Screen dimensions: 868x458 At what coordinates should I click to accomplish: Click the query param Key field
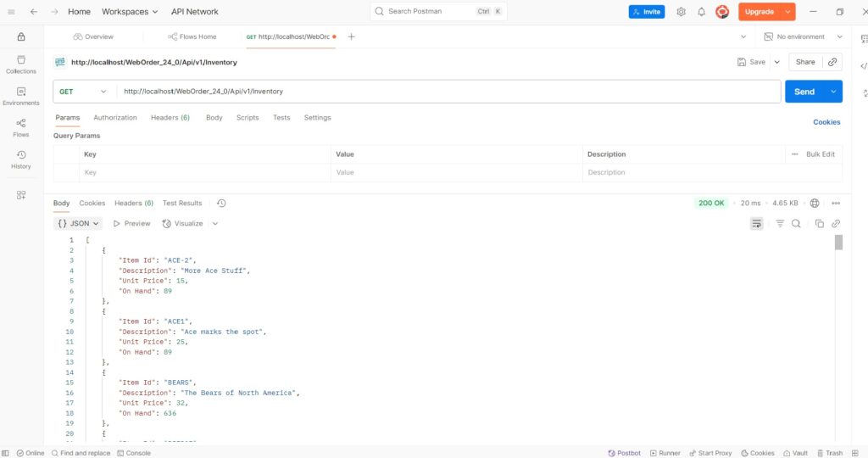click(205, 173)
